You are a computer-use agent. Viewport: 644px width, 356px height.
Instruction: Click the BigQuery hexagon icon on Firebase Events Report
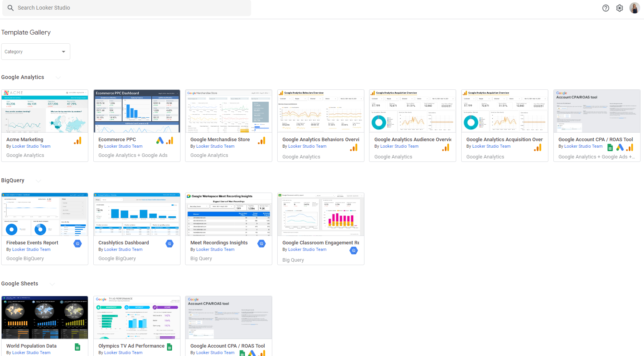(77, 243)
